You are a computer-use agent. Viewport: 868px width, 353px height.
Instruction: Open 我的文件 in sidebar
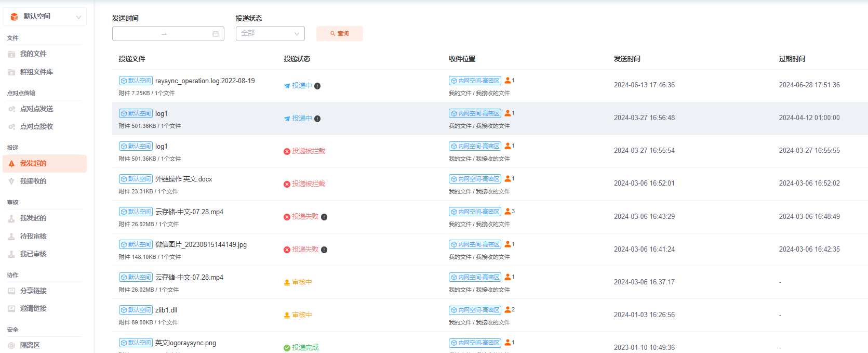click(33, 54)
